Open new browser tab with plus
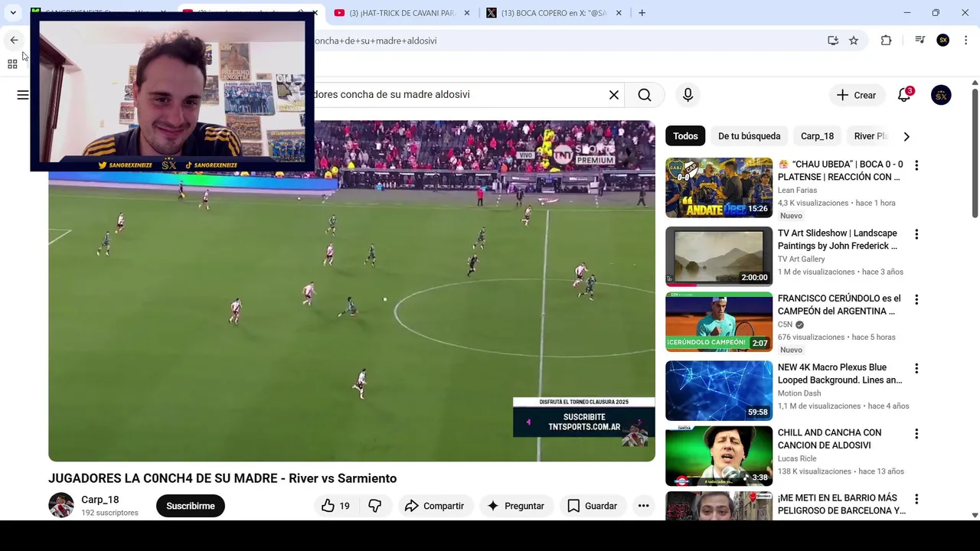 [642, 13]
